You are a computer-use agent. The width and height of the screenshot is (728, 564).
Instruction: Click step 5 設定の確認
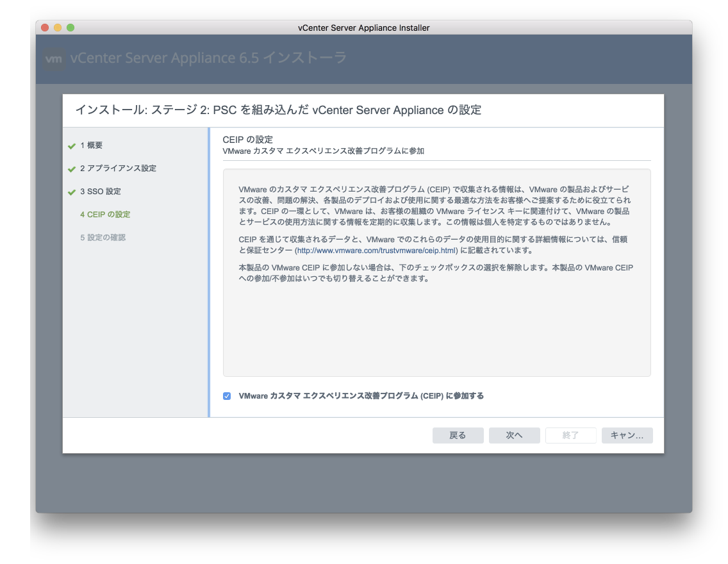pos(103,238)
